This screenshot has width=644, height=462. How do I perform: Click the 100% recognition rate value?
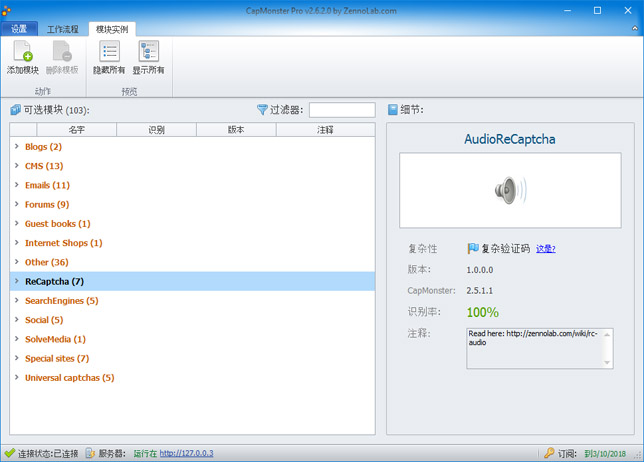[483, 312]
